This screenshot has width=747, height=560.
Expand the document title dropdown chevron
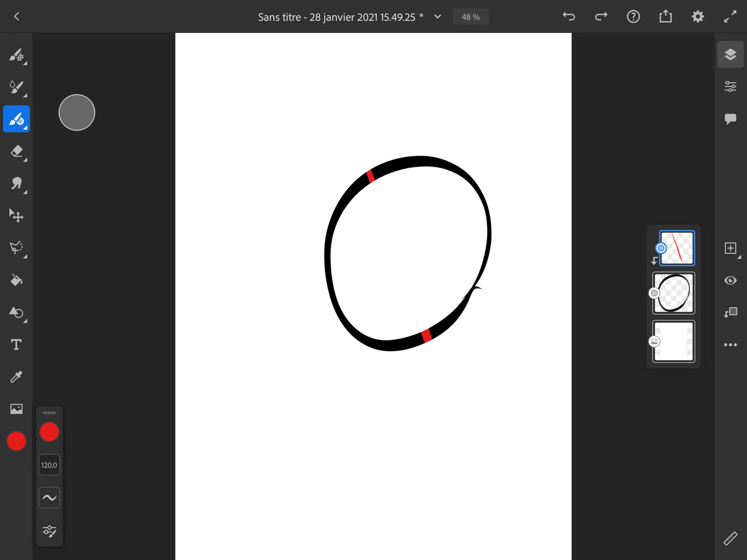coord(438,17)
